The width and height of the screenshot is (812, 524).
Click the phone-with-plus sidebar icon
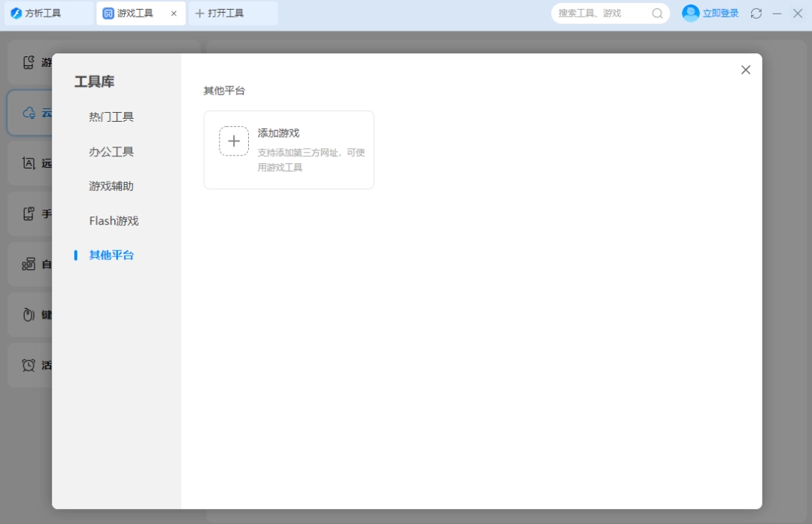click(29, 214)
